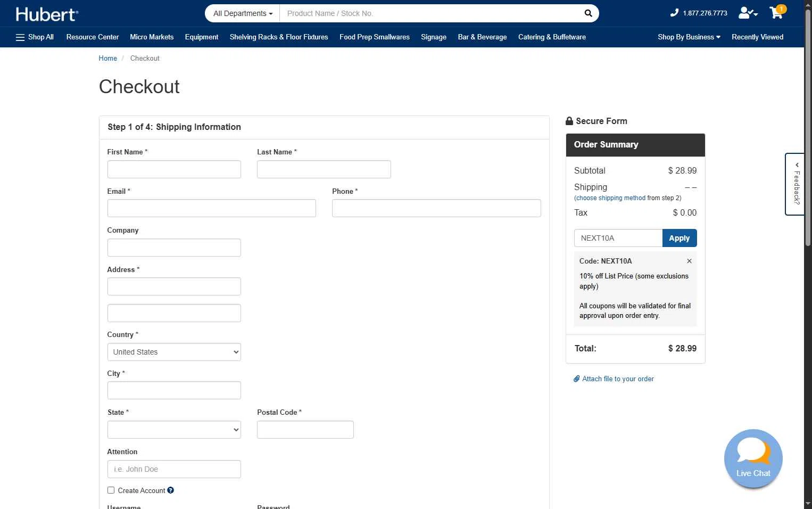Click the search magnifier icon

click(588, 13)
